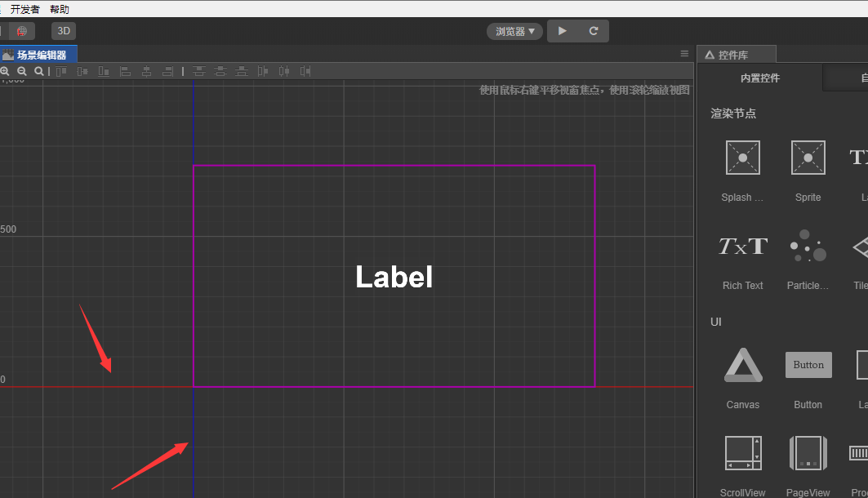Select the 内置控件 tab

pos(760,78)
